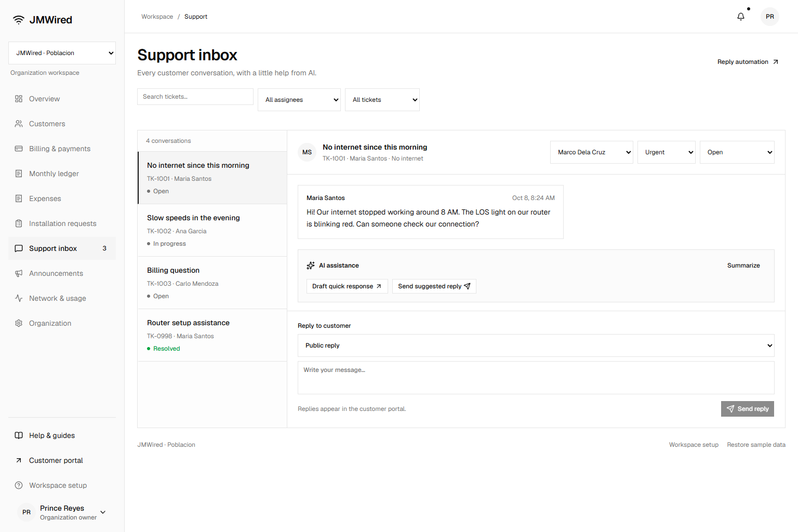Click the notifications bell icon
The image size is (798, 532).
741,17
